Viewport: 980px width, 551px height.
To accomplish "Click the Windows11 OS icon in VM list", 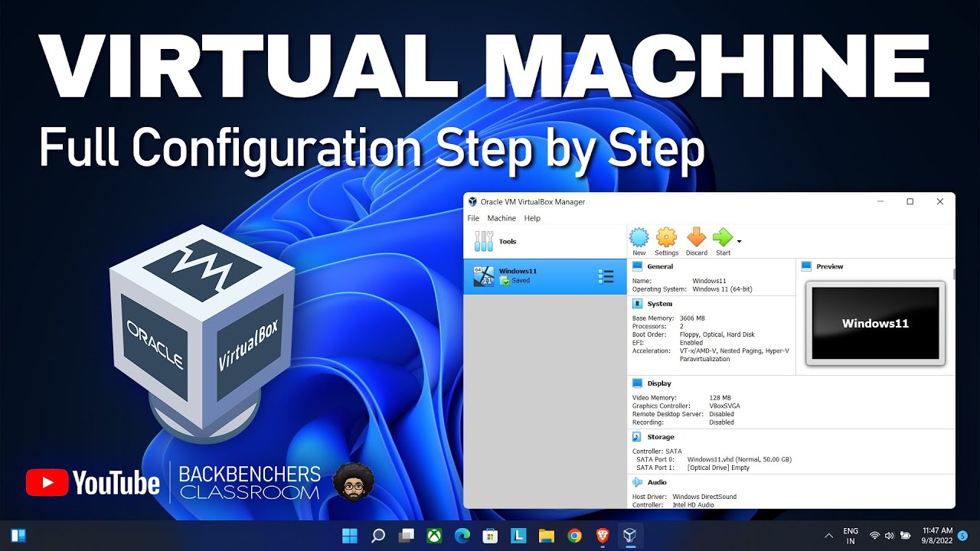I will [x=484, y=276].
